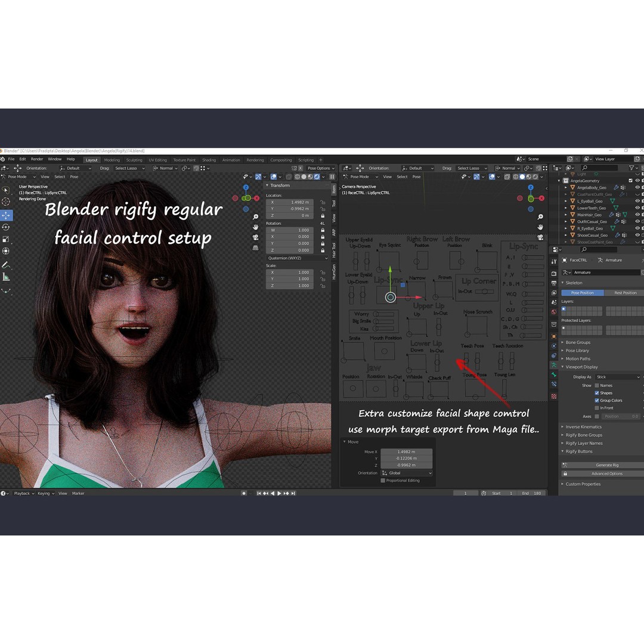
Task: Uncheck the Shapes checkbox
Action: 597,393
